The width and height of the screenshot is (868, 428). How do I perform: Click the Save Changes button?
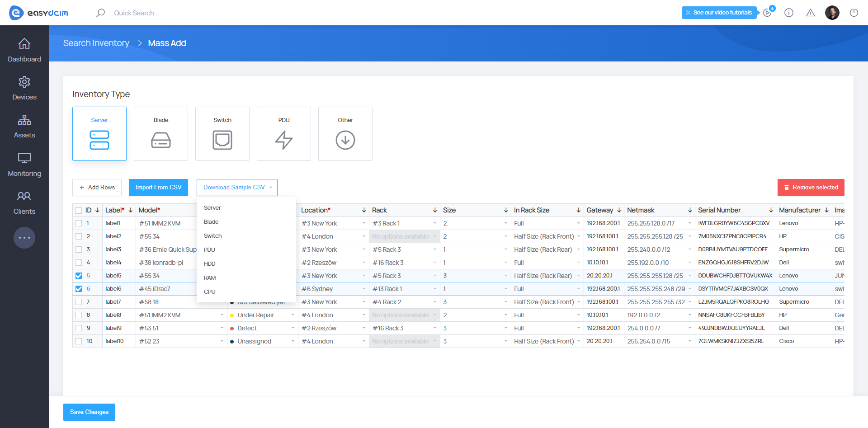89,412
